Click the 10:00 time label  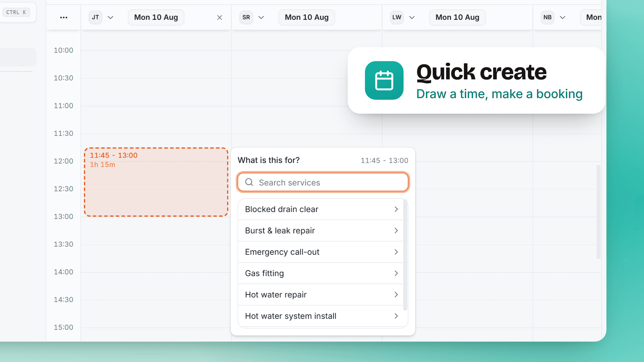[x=63, y=50]
